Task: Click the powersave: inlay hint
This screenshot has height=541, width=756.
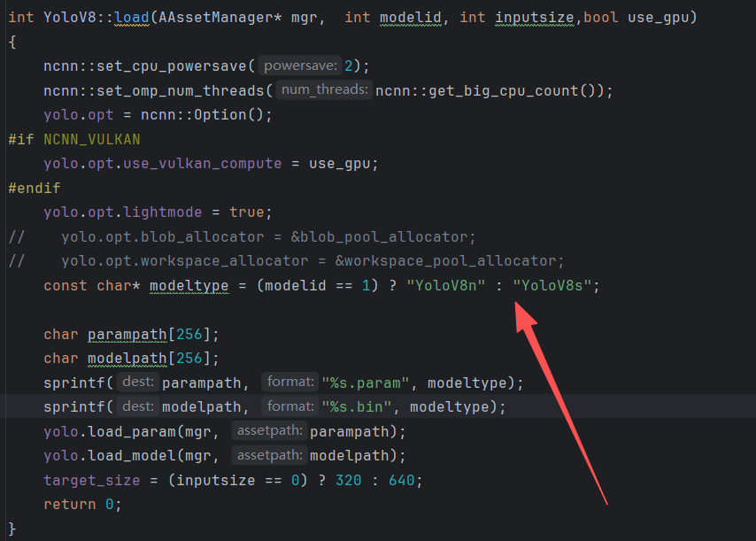Action: tap(300, 66)
